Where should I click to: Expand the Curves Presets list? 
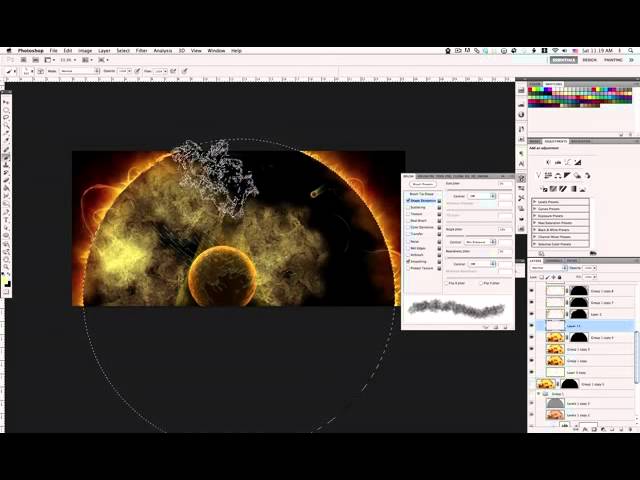(x=535, y=209)
